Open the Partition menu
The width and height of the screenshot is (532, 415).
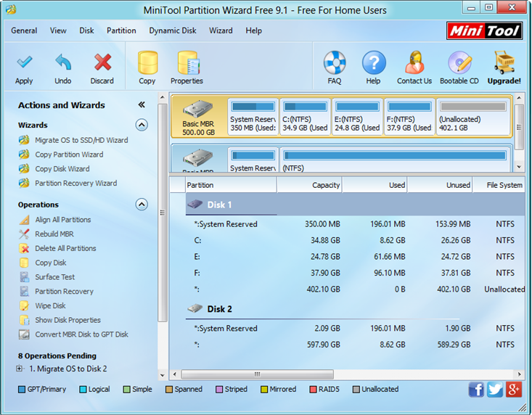point(121,30)
